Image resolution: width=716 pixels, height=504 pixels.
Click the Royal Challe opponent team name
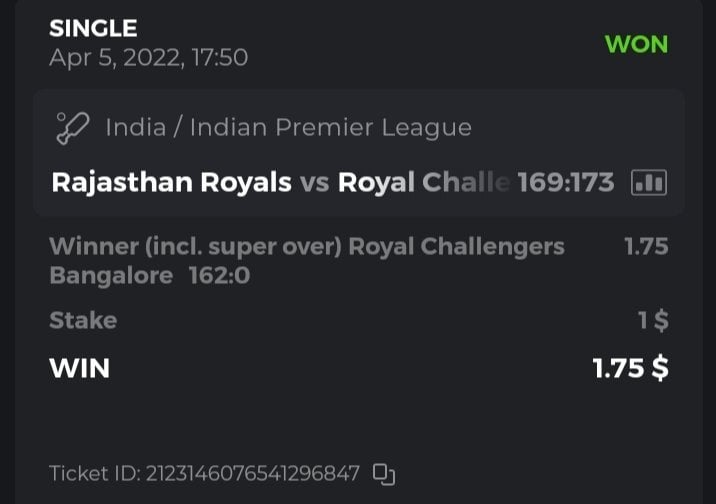click(424, 183)
